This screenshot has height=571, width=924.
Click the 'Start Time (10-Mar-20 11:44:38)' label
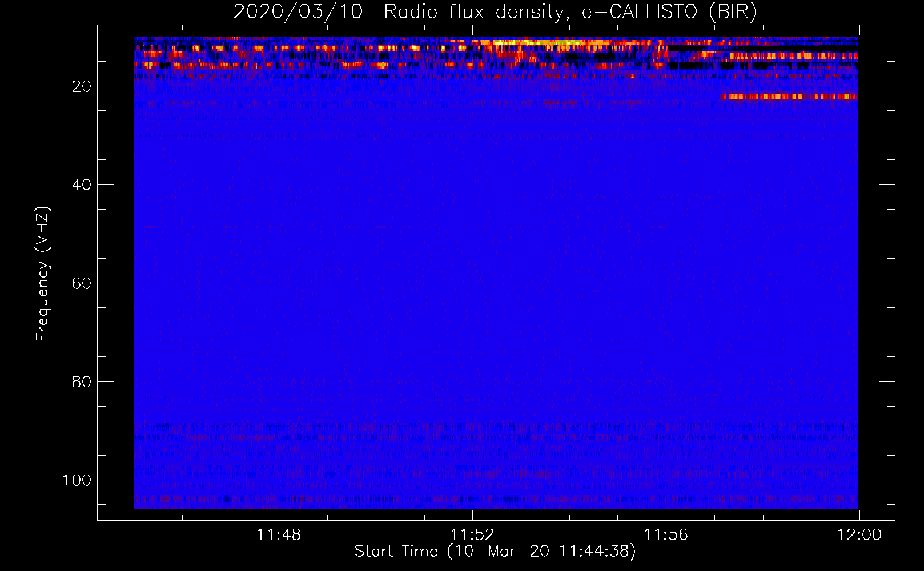(x=495, y=552)
